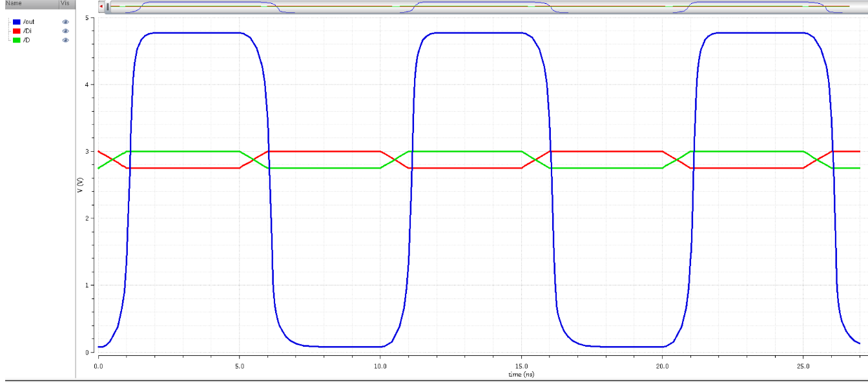
Task: Select the /Di signal name in list
Action: (27, 31)
